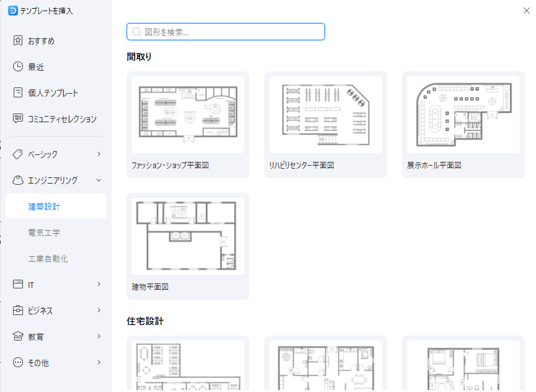The image size is (536, 392).
Task: Open the 展示ホール平面図 thumbnail
Action: click(463, 115)
